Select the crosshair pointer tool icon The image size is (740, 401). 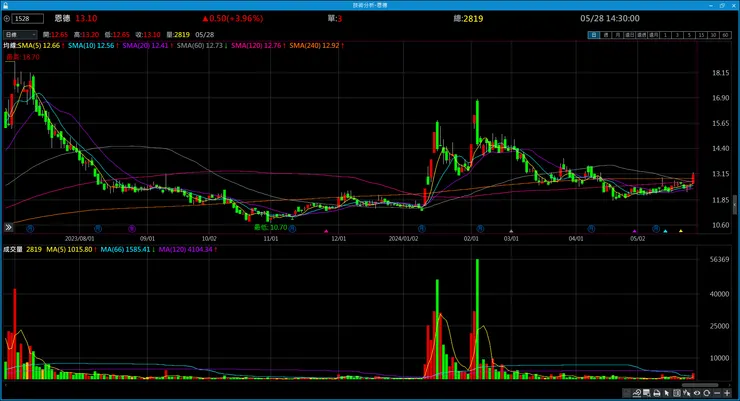pos(687,393)
